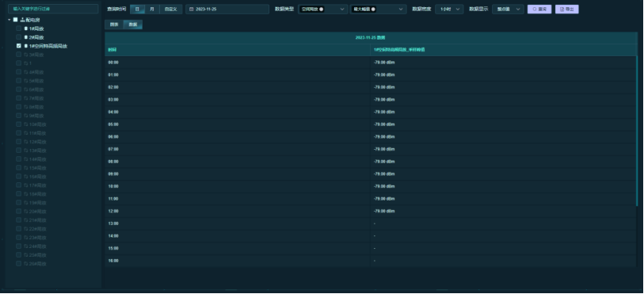Select the 21#局放 tree item label
The image size is (644, 294).
tap(37, 220)
